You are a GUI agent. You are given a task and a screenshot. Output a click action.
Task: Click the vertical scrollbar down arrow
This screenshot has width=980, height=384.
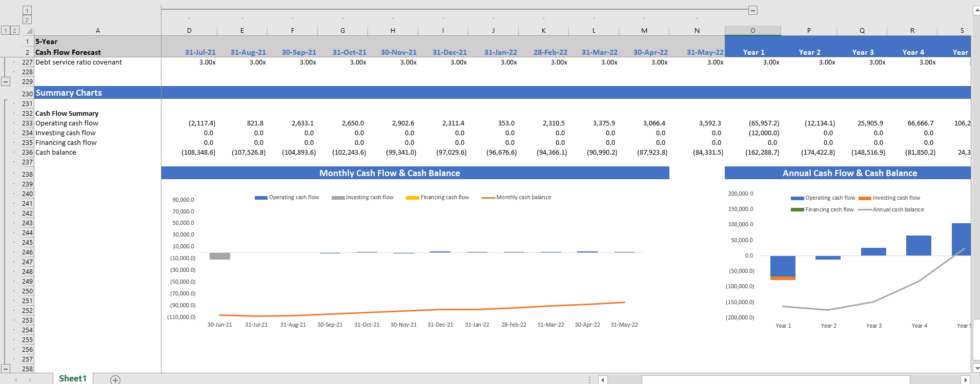coord(976,368)
